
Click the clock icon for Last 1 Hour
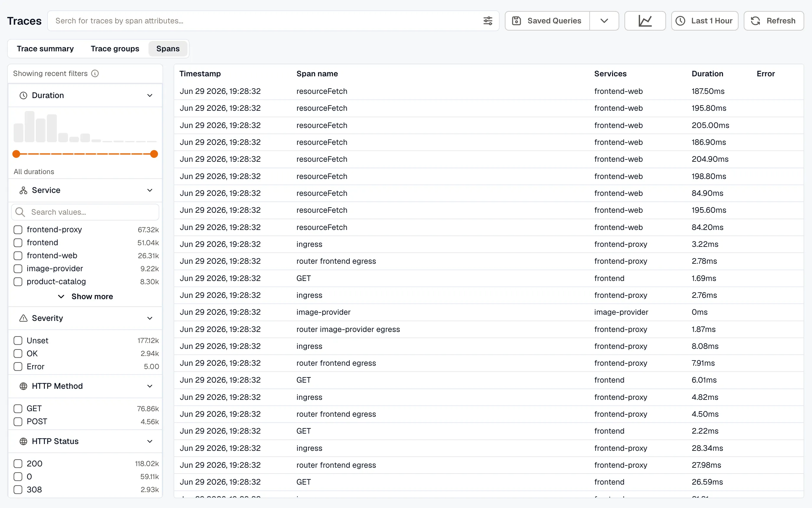tap(681, 21)
